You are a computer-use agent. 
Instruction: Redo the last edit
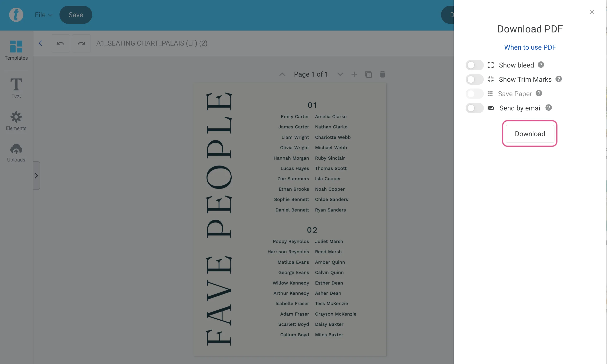coord(81,43)
